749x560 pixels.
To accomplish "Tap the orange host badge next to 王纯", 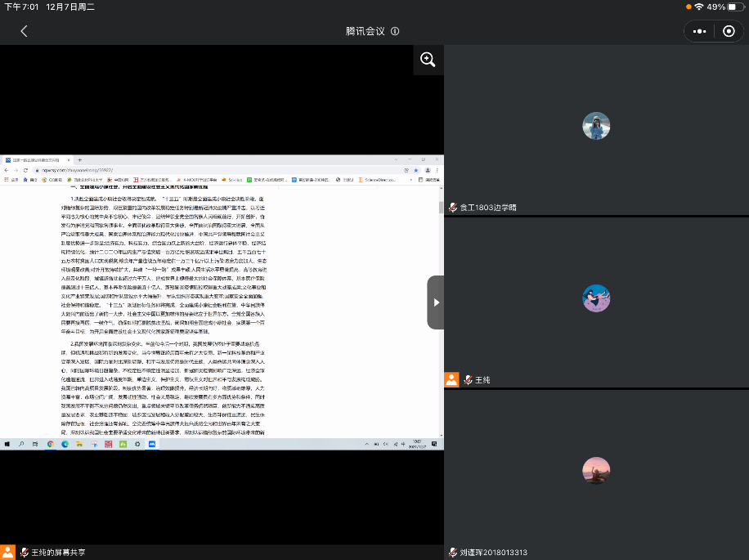I will point(451,380).
